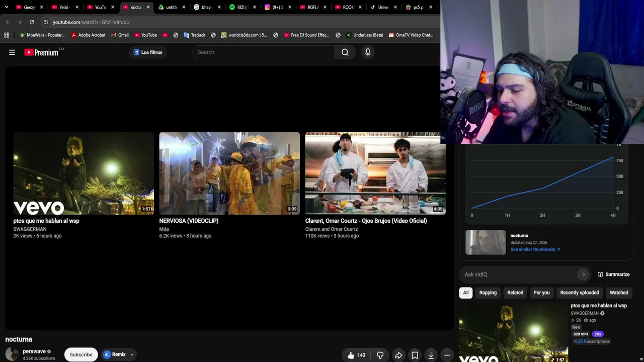
Task: Focus the Ask vidIQ input field
Action: coord(520,275)
